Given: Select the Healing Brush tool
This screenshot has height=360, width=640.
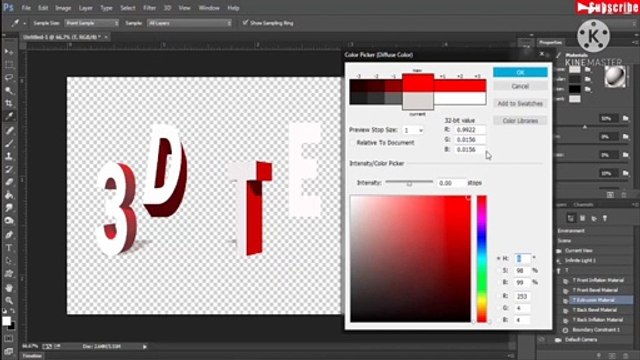Looking at the screenshot, I should point(9,130).
